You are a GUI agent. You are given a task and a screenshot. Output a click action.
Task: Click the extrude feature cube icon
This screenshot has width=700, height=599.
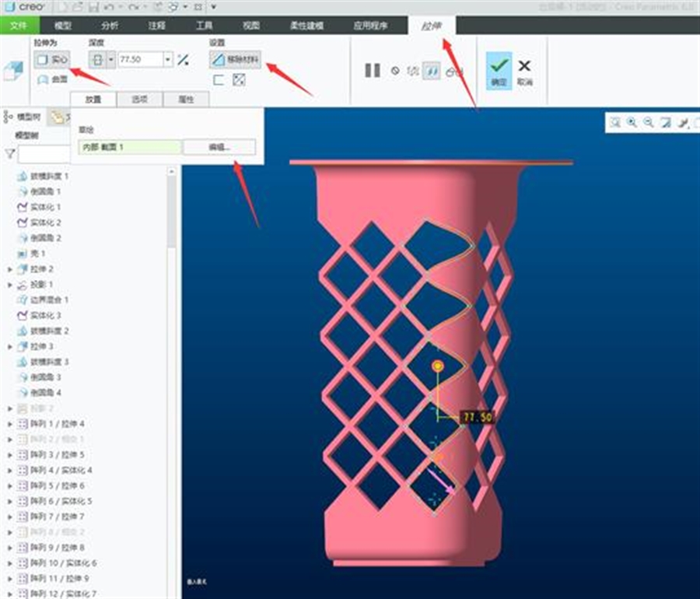(x=13, y=71)
